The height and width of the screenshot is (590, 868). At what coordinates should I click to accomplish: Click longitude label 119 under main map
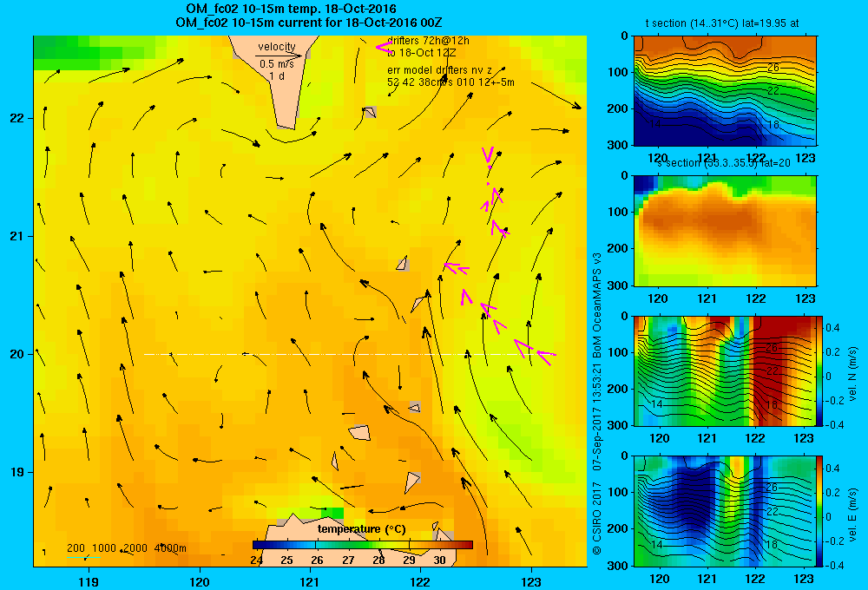pos(89,581)
